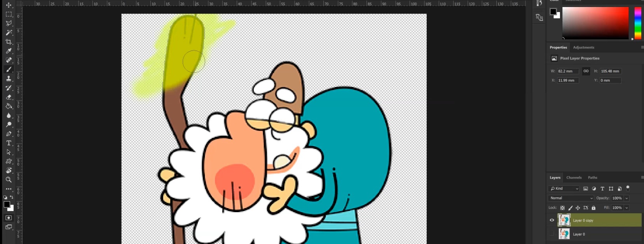Viewport: 644px width, 244px height.
Task: Select the Blur tool
Action: click(9, 115)
